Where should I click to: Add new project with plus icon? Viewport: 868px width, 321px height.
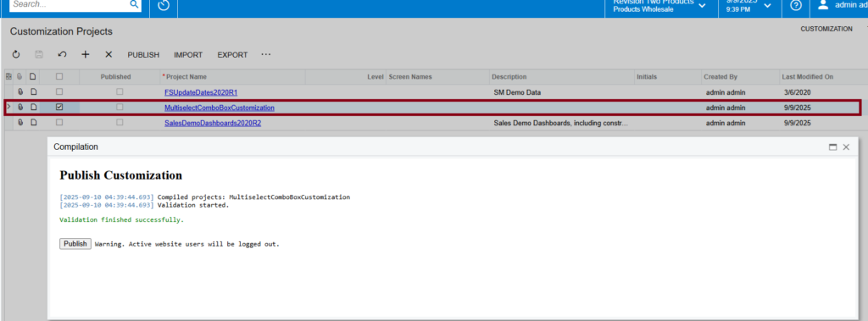click(x=86, y=55)
